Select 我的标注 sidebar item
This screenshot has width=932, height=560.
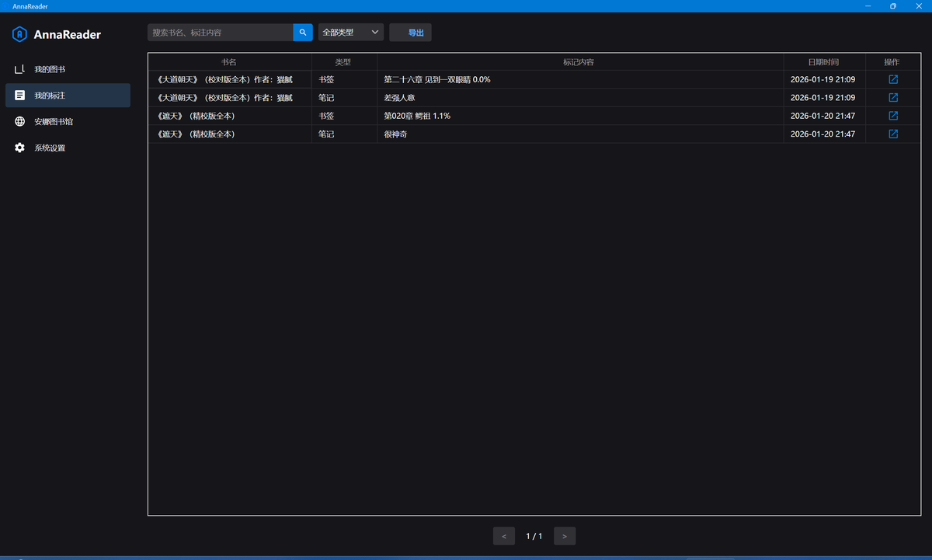click(68, 96)
